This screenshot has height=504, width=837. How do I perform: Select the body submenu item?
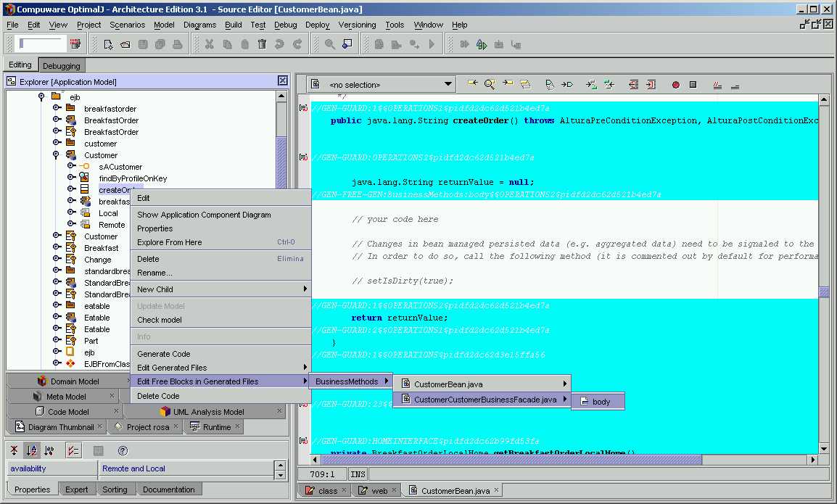tap(598, 402)
